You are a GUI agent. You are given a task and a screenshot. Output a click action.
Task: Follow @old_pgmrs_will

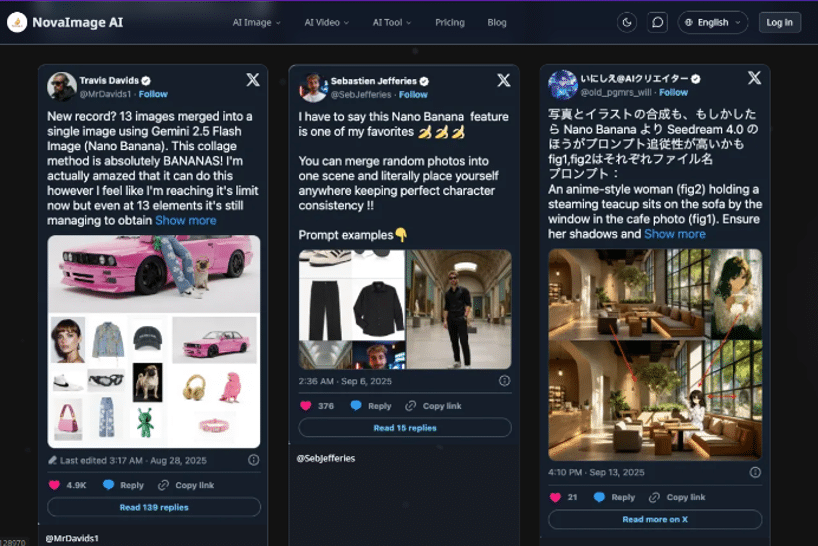(673, 92)
